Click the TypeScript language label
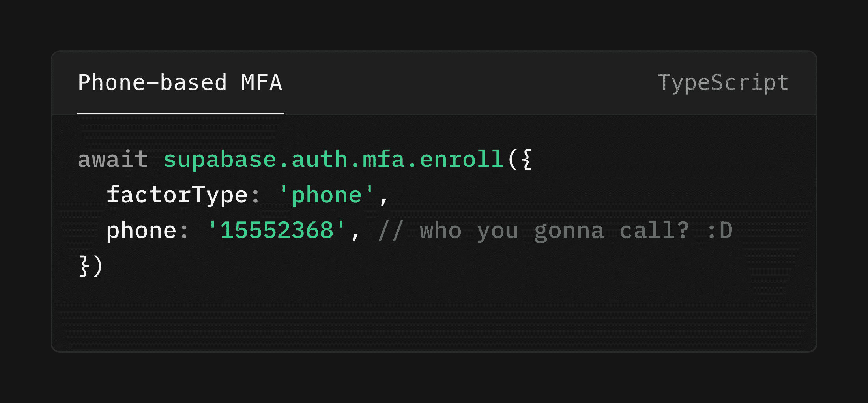 tap(723, 83)
